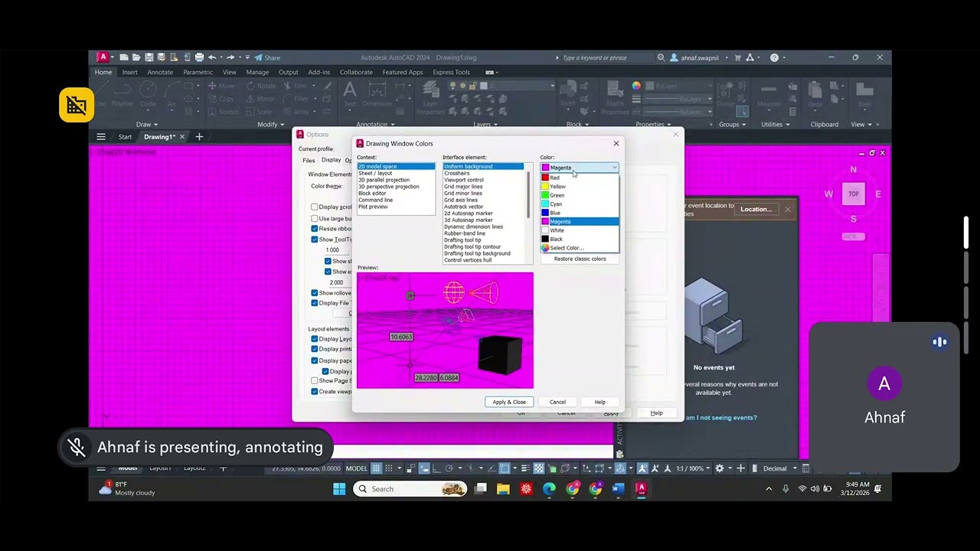Click the TOP face of the ViewCube
The height and width of the screenshot is (551, 980).
[x=853, y=194]
